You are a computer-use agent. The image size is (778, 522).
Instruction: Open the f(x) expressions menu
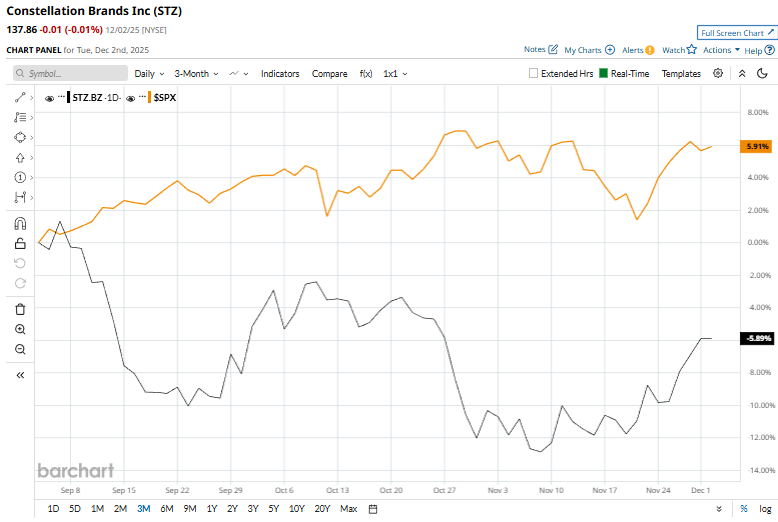click(x=366, y=73)
